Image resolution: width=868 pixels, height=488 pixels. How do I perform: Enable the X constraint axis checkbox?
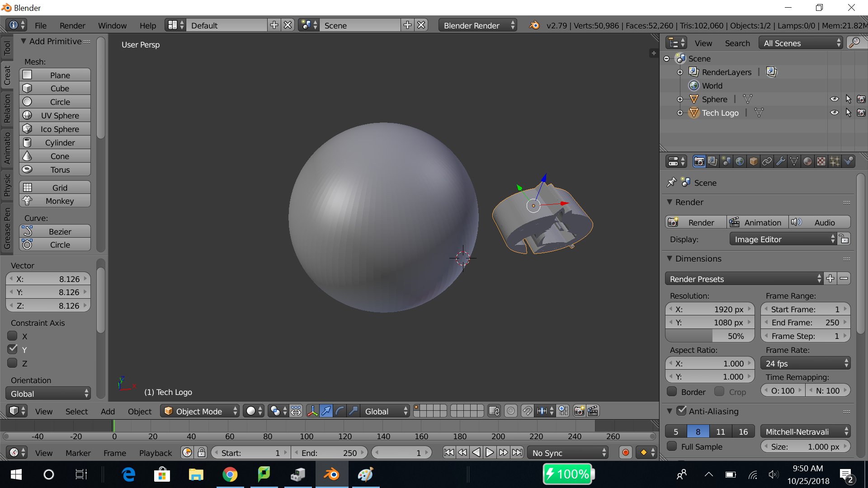pos(13,336)
